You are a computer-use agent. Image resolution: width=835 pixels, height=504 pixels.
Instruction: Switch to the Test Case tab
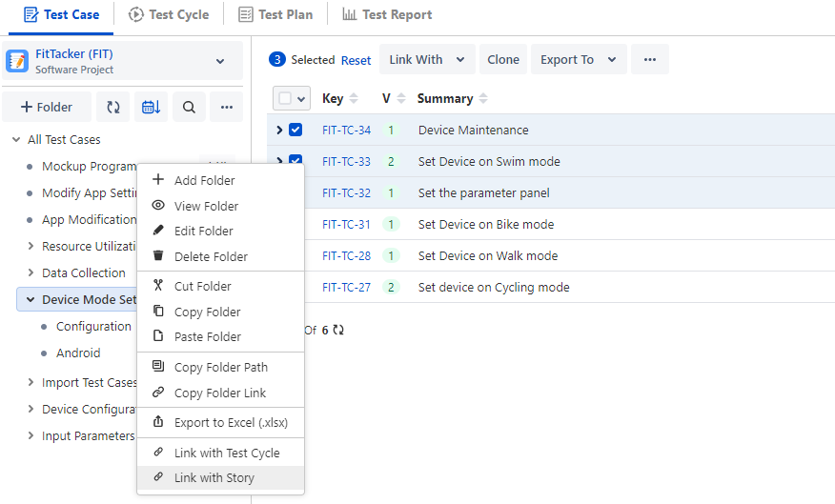click(61, 15)
